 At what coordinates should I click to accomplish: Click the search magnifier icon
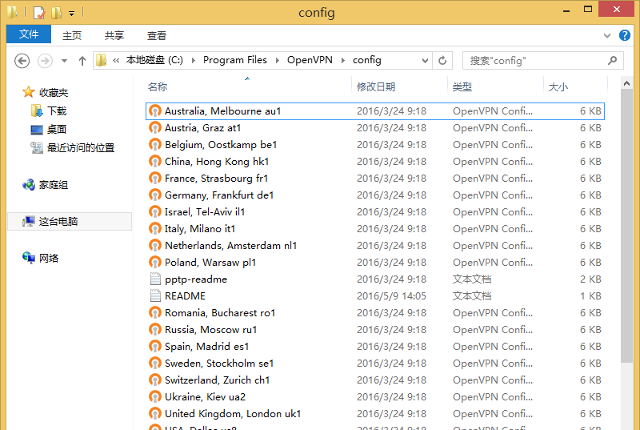[612, 61]
